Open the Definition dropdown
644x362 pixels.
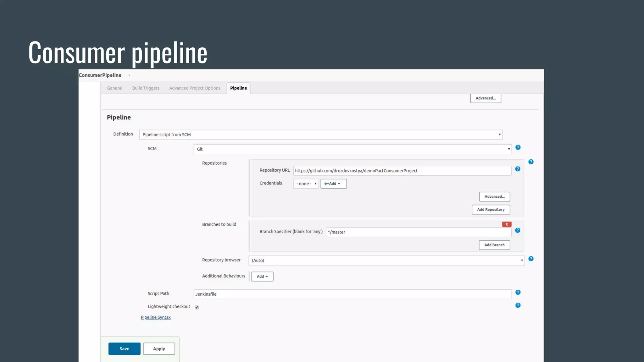point(321,134)
